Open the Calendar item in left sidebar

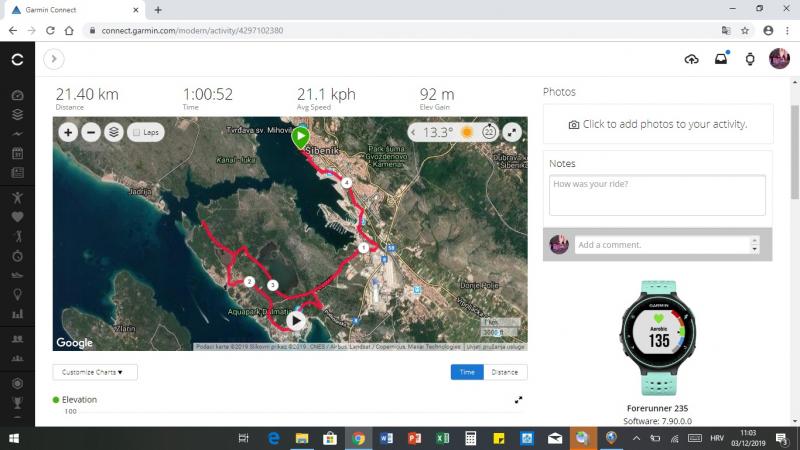17,154
